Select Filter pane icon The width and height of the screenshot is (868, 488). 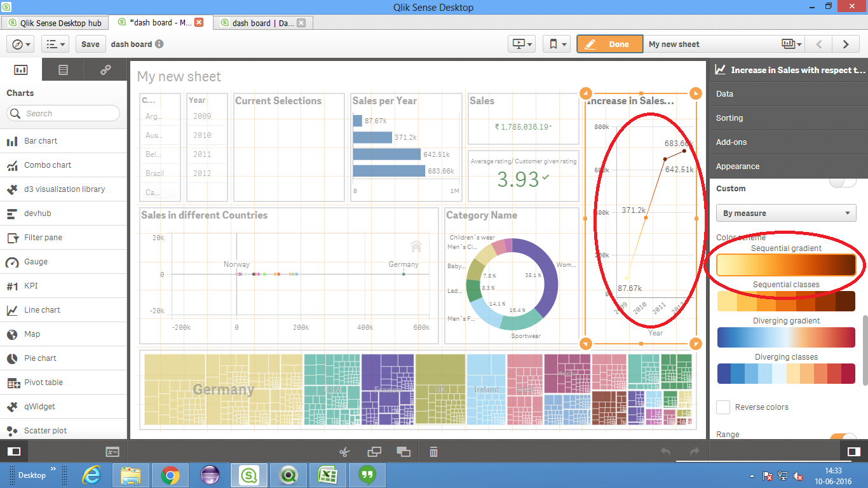click(x=12, y=238)
